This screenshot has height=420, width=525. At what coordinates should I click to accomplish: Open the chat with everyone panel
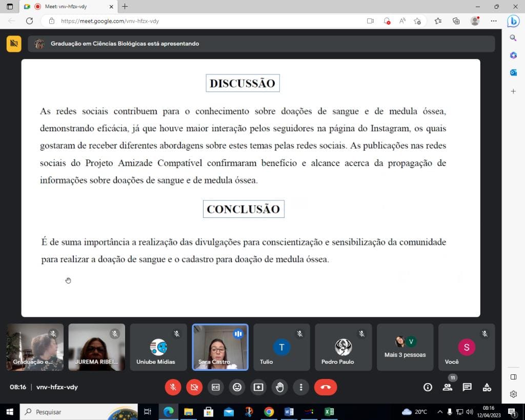[x=467, y=387]
